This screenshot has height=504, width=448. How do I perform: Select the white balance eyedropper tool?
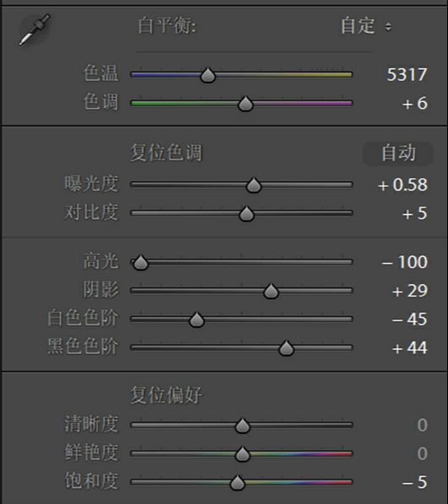pos(34,29)
